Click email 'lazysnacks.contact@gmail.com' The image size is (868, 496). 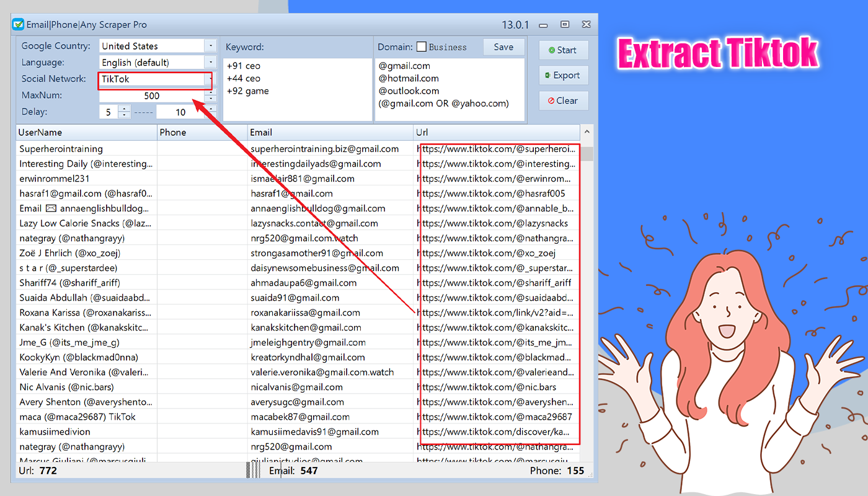click(314, 223)
